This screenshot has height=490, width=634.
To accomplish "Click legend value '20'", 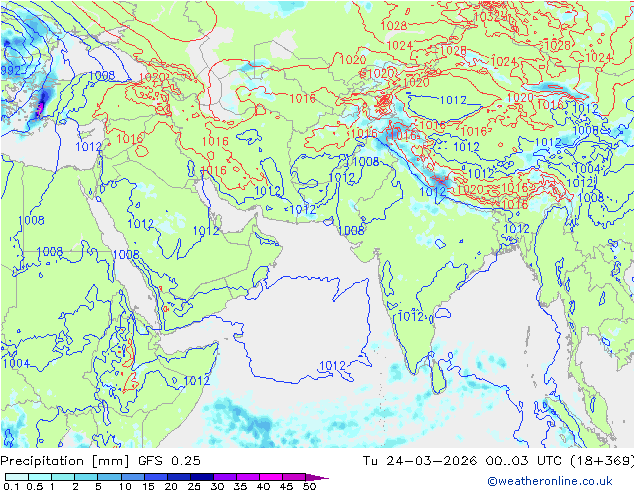I will point(171,486).
